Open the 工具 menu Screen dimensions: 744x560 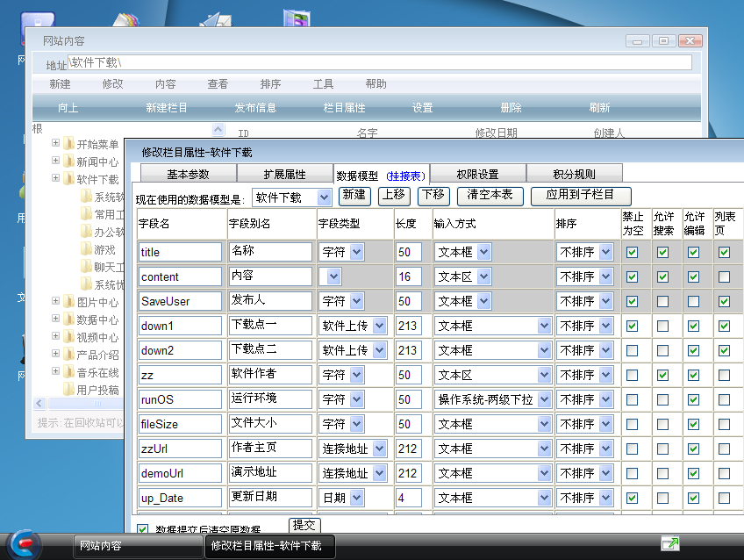(323, 84)
